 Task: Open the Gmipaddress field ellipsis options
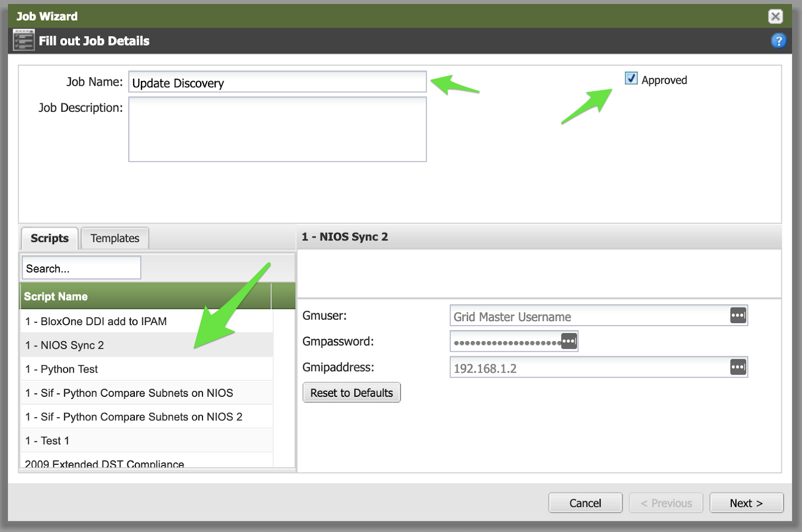pyautogui.click(x=738, y=367)
